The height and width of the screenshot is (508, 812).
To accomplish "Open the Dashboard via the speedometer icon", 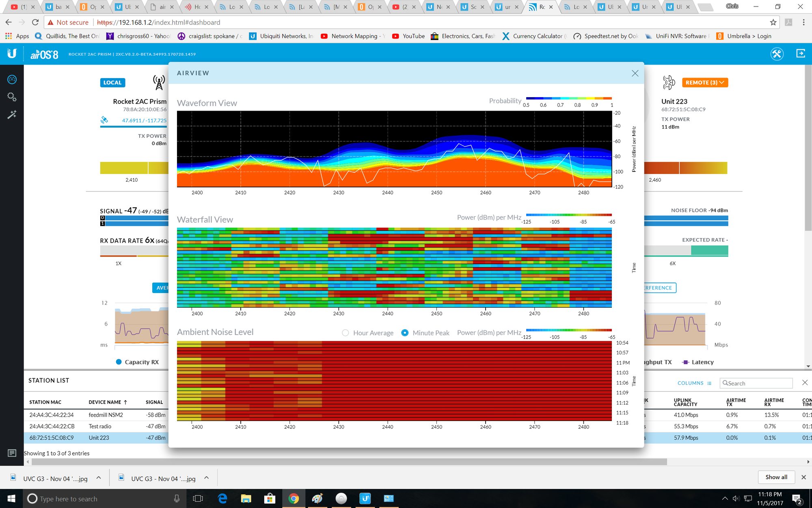I will (x=12, y=80).
